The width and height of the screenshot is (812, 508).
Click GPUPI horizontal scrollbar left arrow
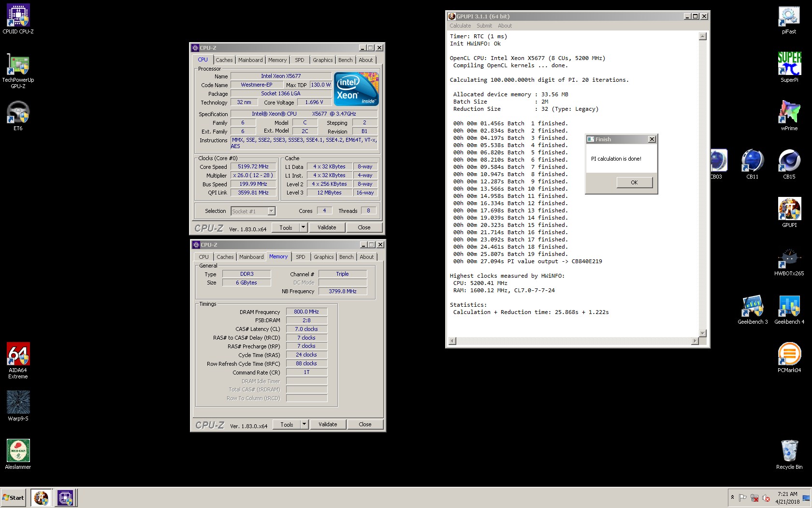pyautogui.click(x=452, y=341)
